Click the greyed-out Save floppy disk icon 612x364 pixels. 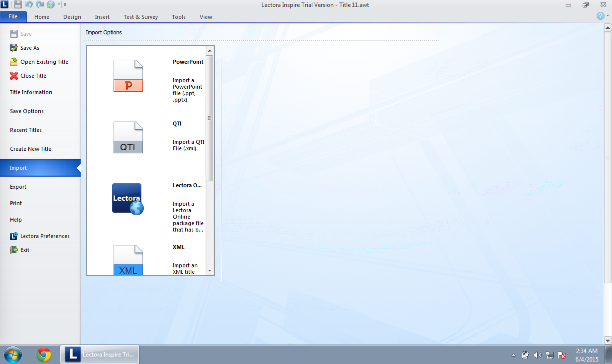tap(14, 34)
